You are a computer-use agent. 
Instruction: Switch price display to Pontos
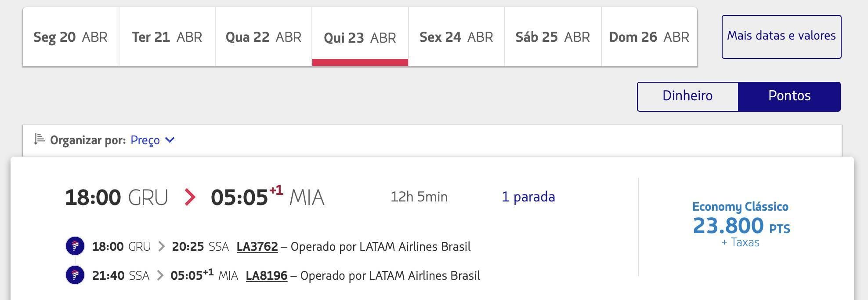point(789,96)
